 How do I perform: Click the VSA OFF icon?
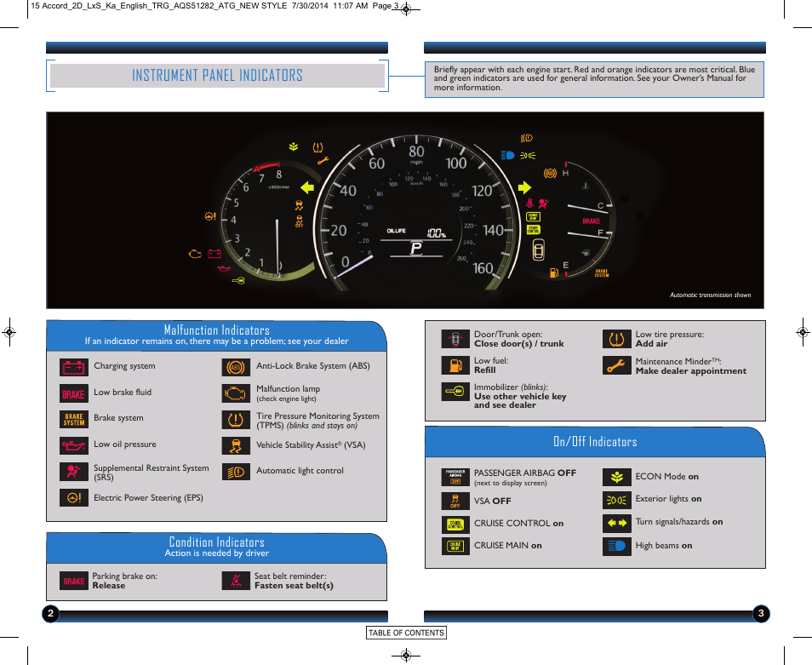coord(455,501)
